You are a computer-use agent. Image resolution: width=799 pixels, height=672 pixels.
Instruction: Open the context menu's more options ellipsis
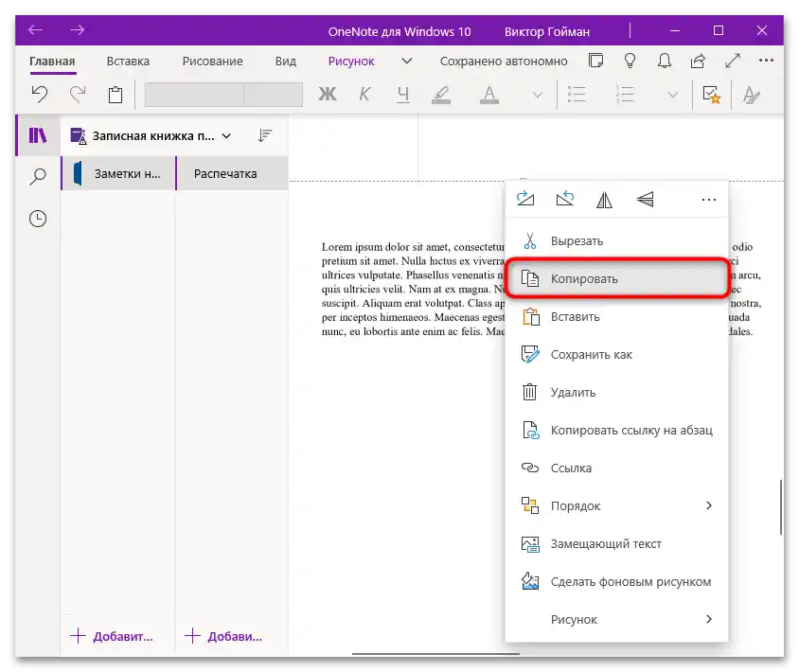click(x=709, y=200)
